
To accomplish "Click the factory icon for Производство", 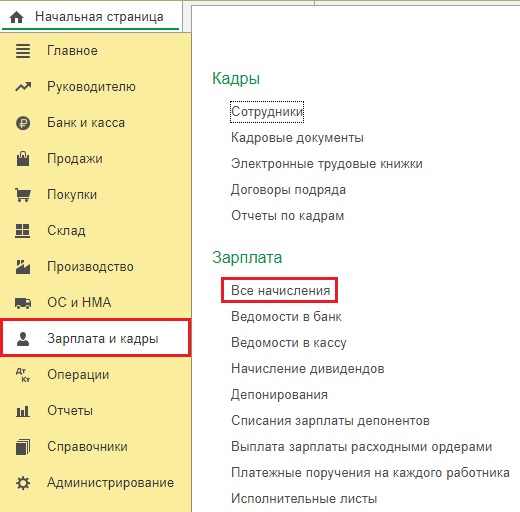I will click(x=23, y=267).
